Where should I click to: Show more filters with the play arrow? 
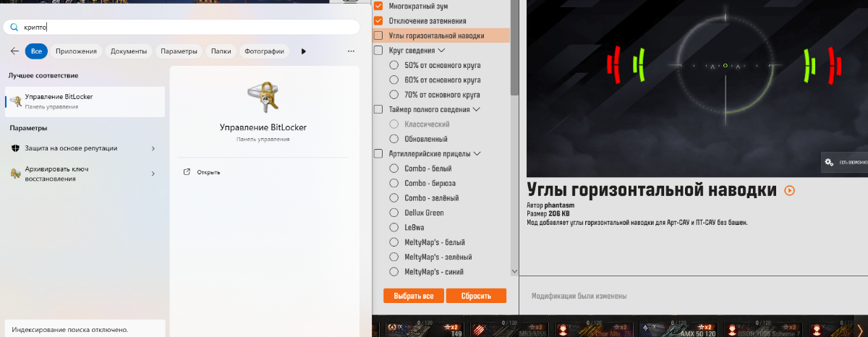coord(303,51)
